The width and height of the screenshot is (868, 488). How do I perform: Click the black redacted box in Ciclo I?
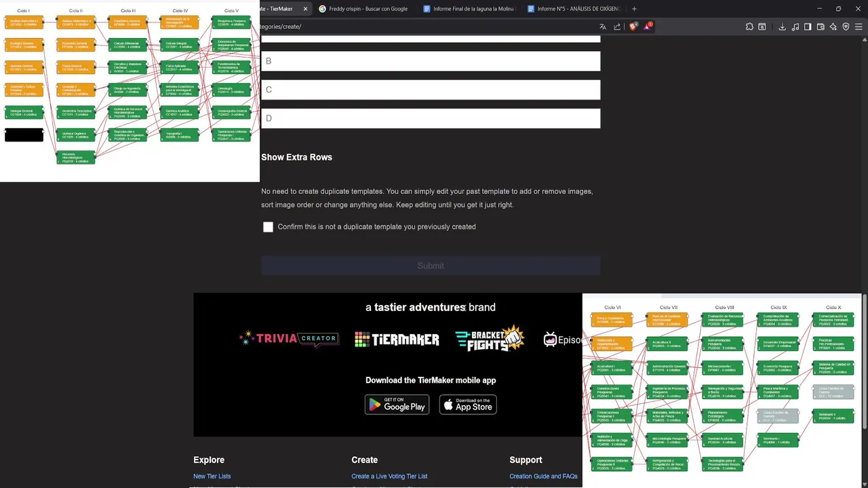[24, 135]
